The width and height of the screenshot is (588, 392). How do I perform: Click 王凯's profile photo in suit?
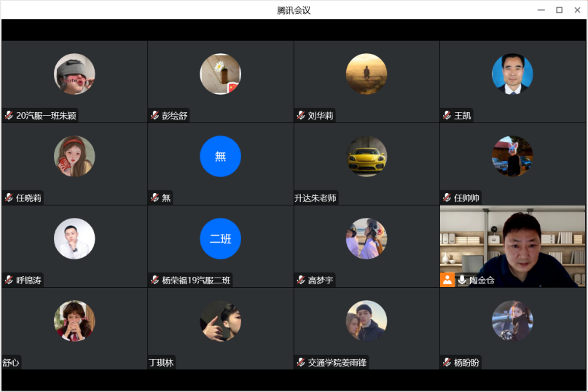click(x=512, y=74)
